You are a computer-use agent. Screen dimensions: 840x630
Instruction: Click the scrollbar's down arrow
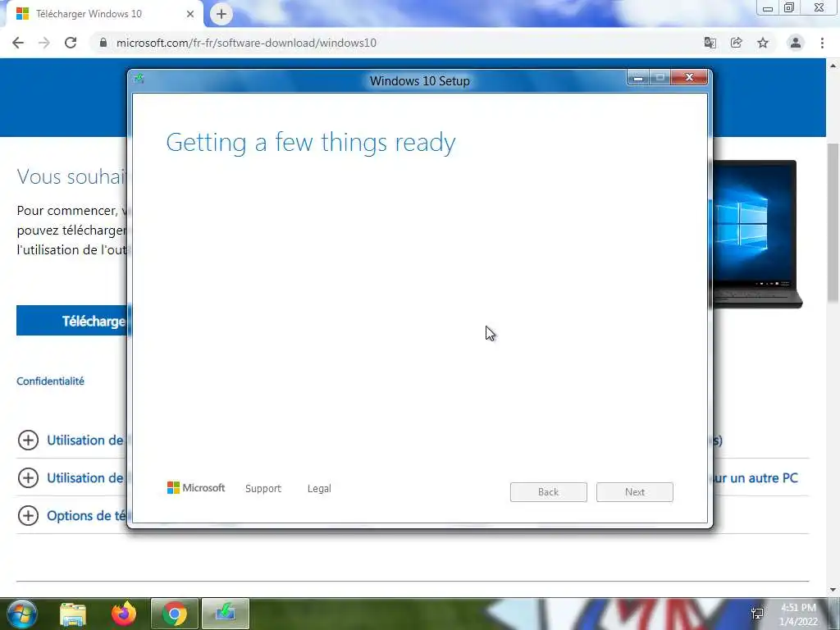833,590
